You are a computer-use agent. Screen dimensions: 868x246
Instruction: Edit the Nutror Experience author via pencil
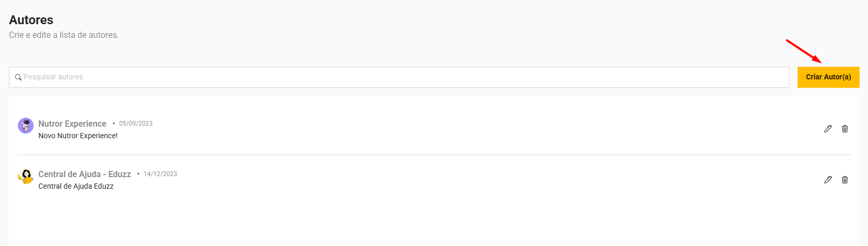pyautogui.click(x=828, y=129)
